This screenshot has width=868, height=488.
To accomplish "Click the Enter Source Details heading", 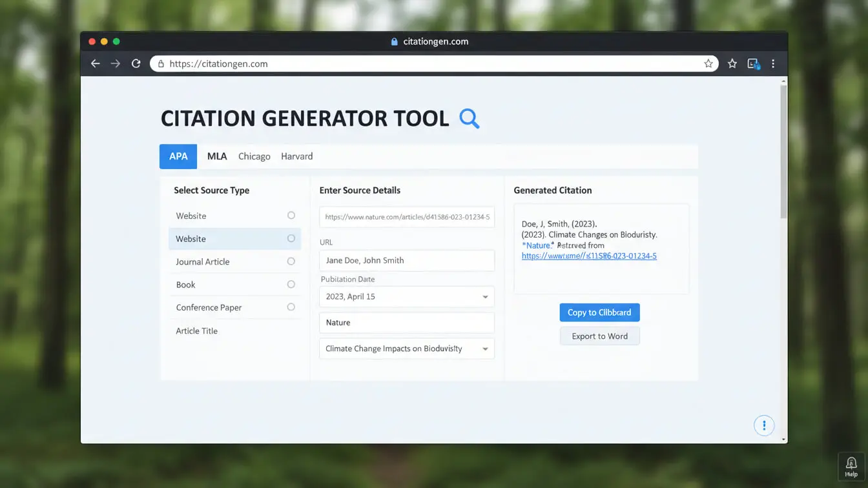I will click(360, 190).
